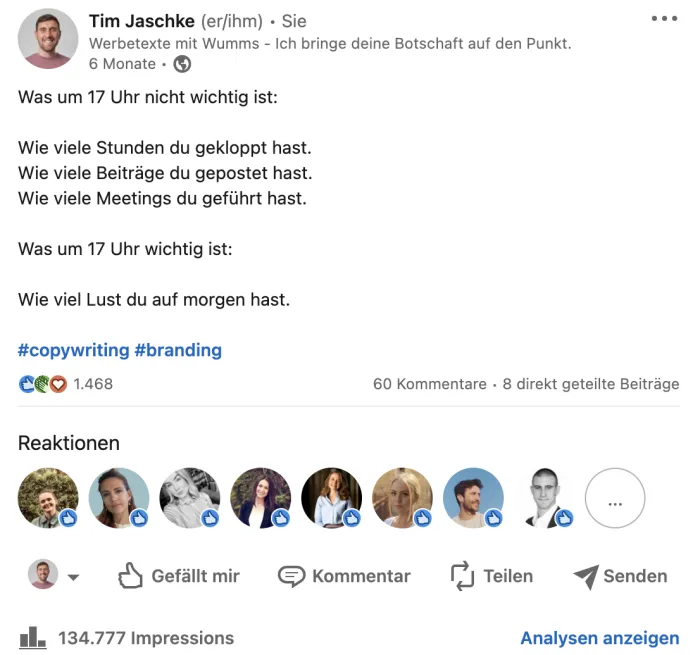Screen dimensions: 700x655
Task: Open 8 direkt geteilte Beiträge
Action: click(591, 384)
